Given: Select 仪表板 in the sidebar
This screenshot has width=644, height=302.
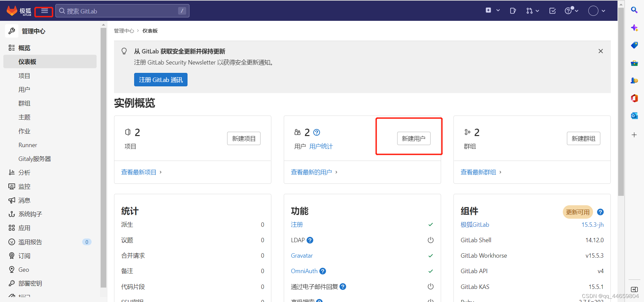Looking at the screenshot, I should pyautogui.click(x=50, y=62).
